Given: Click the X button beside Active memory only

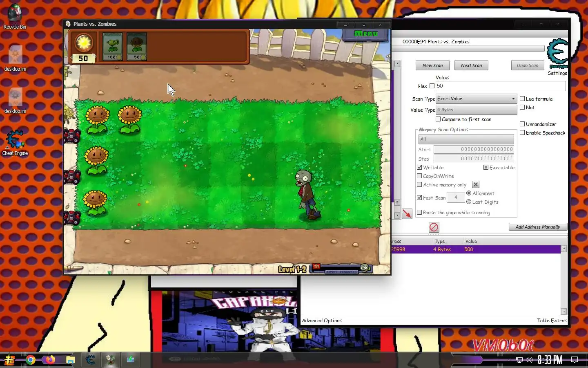Looking at the screenshot, I should coord(476,184).
